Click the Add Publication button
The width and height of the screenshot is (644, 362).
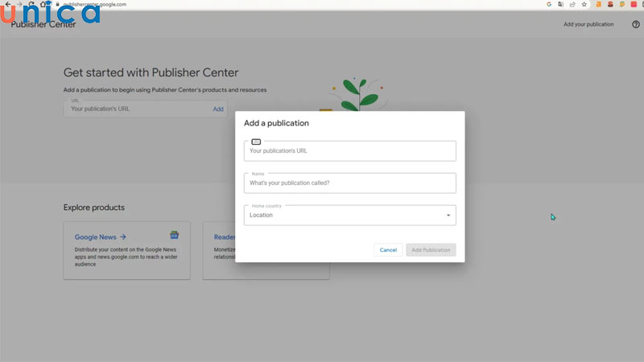pos(431,250)
